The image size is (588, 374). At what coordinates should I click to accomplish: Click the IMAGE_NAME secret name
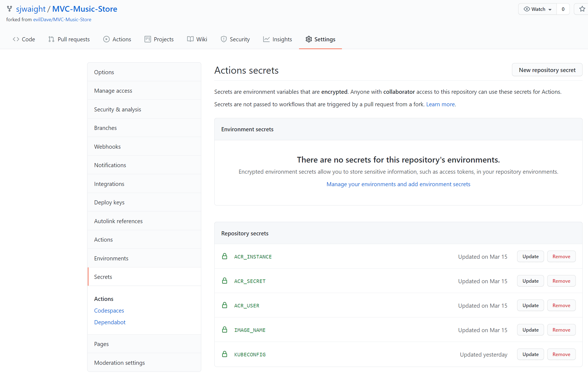(250, 330)
